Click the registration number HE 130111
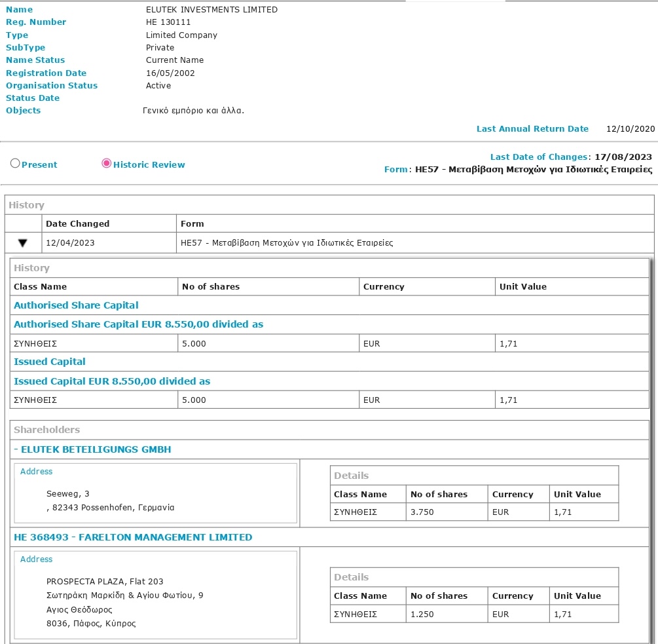The image size is (658, 644). [168, 22]
